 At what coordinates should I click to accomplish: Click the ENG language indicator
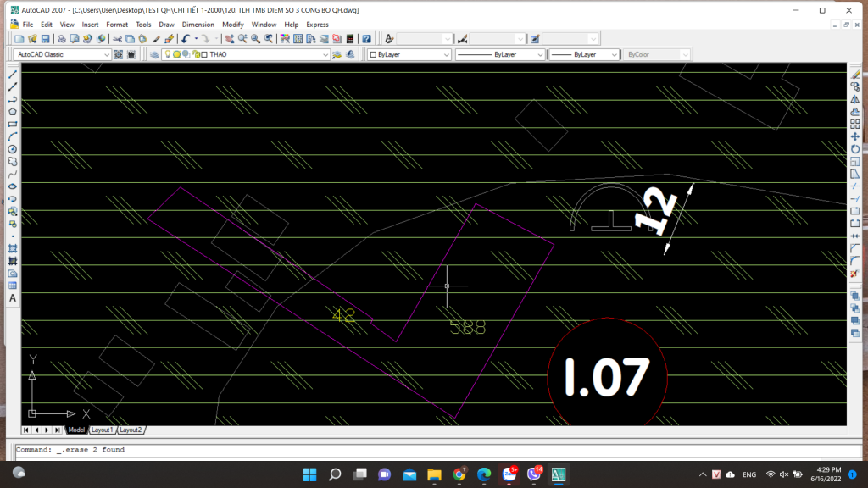tap(749, 474)
